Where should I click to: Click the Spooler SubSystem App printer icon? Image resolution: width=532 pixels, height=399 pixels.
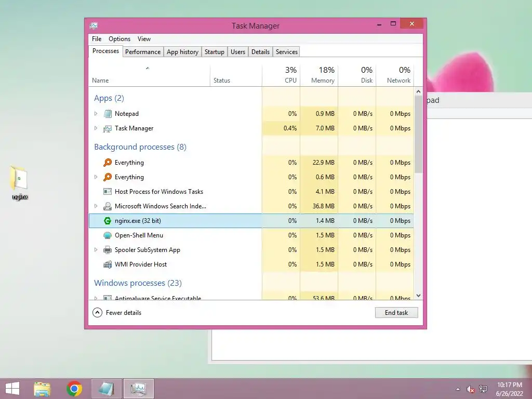tap(108, 250)
